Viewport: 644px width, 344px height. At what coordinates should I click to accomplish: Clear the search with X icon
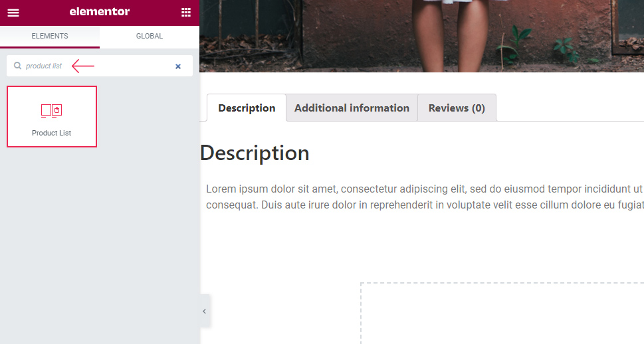coord(178,66)
